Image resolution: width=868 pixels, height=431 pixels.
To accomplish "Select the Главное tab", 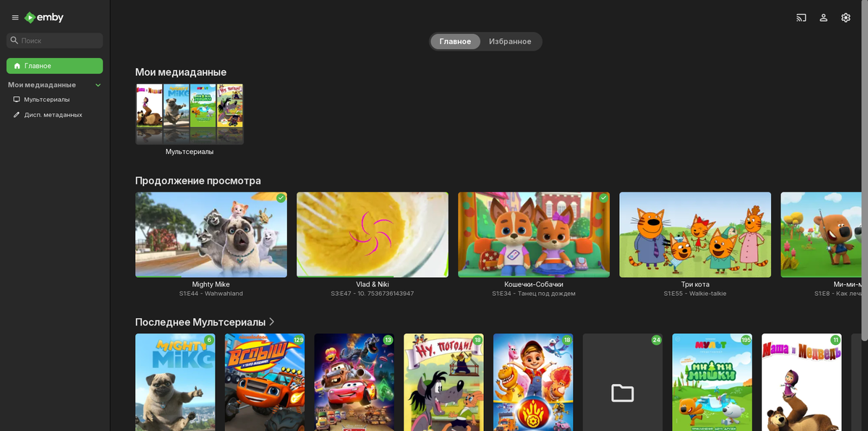I will (x=455, y=41).
